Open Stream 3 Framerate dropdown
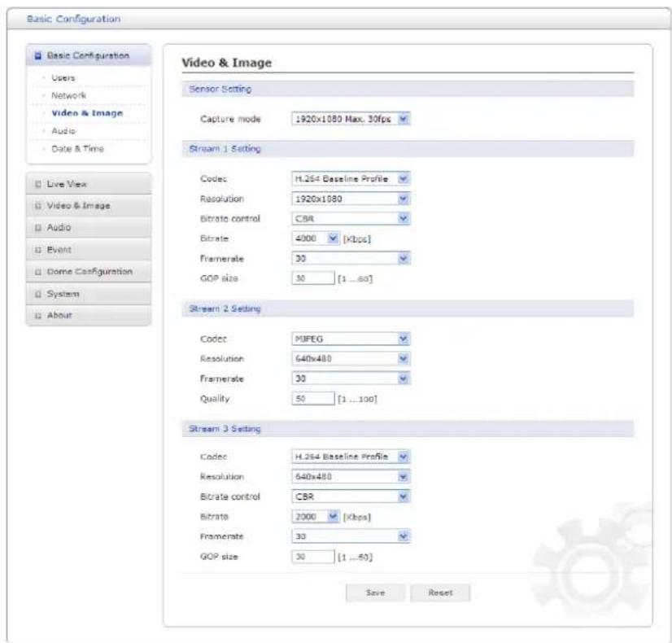672x643 pixels. (x=351, y=536)
